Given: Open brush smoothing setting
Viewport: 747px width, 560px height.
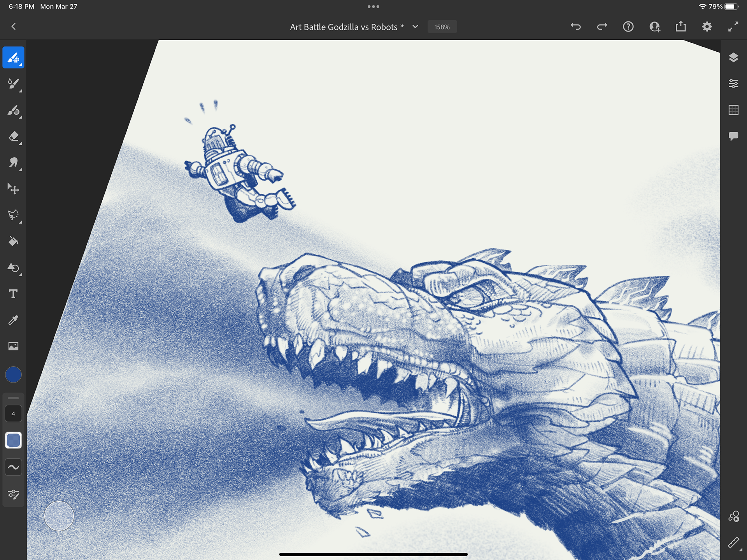Looking at the screenshot, I should tap(13, 467).
